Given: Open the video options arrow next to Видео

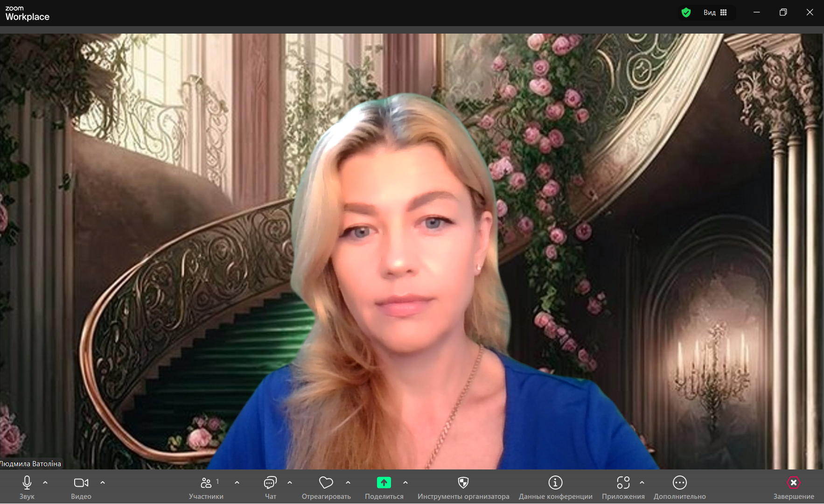Looking at the screenshot, I should coord(103,483).
